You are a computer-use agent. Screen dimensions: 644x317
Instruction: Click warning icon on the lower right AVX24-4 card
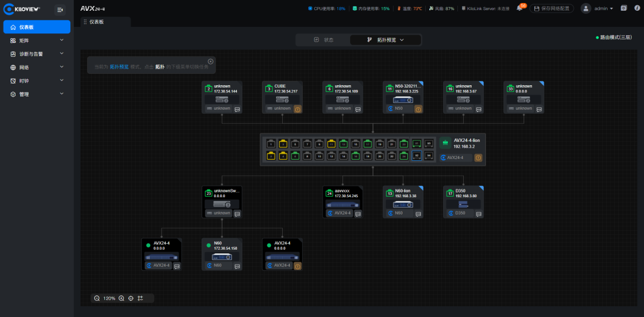[298, 266]
